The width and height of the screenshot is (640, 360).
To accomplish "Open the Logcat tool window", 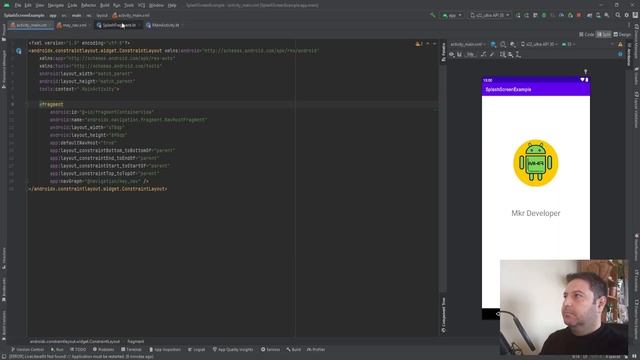I will (x=197, y=349).
